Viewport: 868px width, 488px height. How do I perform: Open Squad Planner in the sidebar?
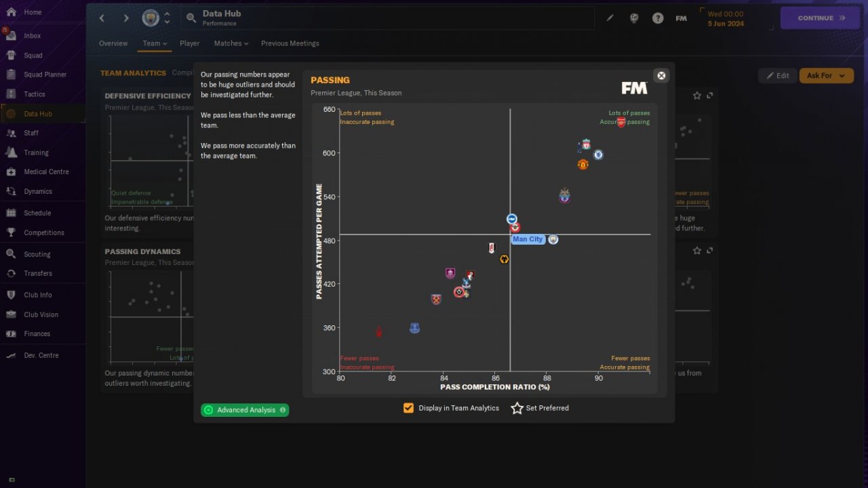tap(43, 75)
